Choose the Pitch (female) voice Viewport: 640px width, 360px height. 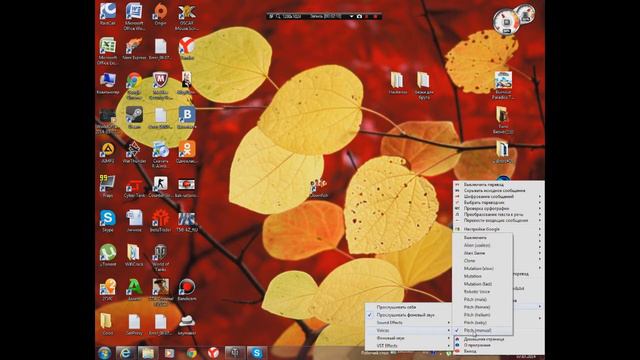click(x=482, y=307)
